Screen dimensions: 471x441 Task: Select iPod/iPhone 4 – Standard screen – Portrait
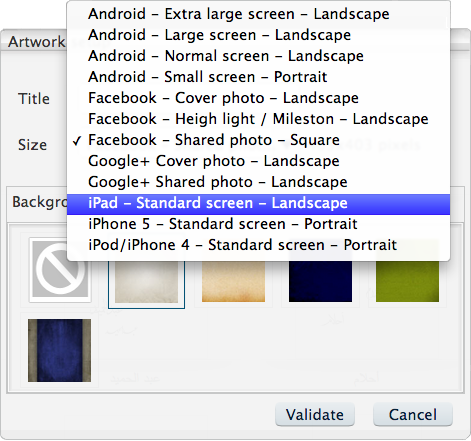(258, 245)
